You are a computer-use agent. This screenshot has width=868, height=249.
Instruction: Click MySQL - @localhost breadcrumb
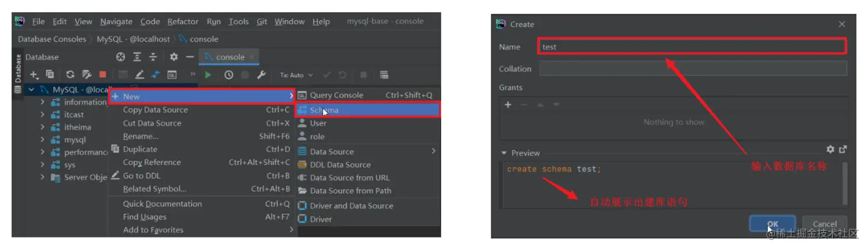coord(133,39)
